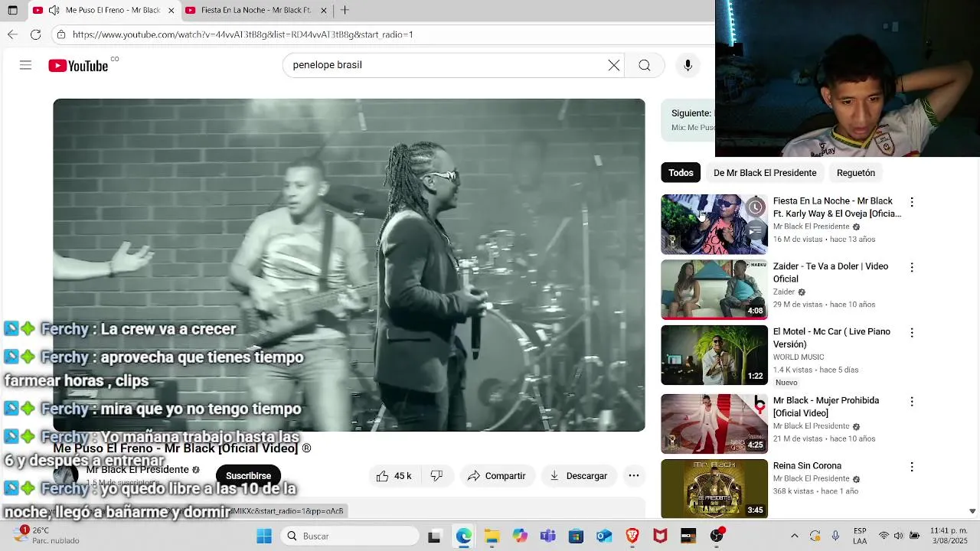980x551 pixels.
Task: Open the clock showing 11:41 p. m.
Action: click(949, 536)
